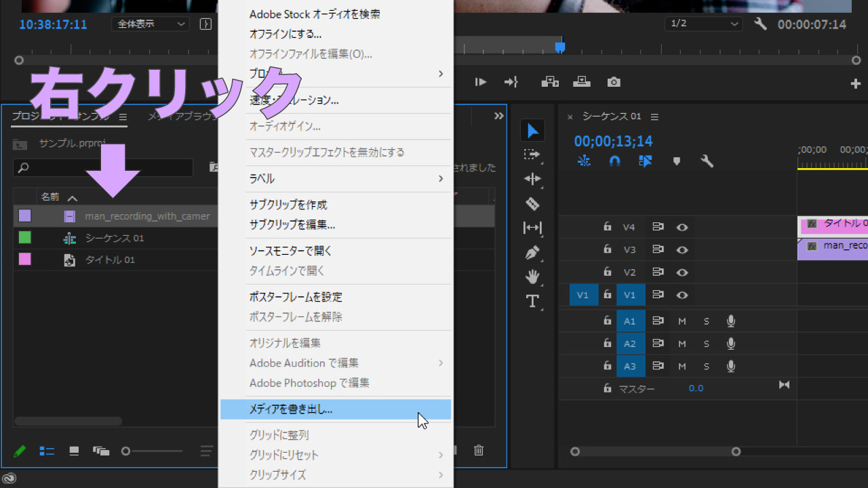Hide track V4 with eye icon

[682, 227]
